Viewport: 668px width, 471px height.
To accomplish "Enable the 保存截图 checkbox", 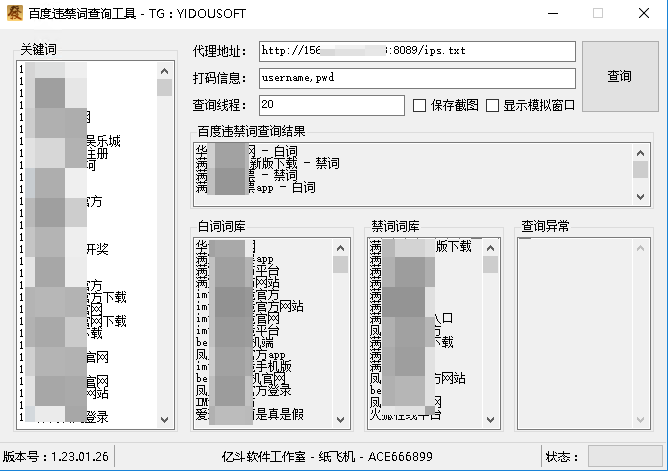I will point(419,106).
